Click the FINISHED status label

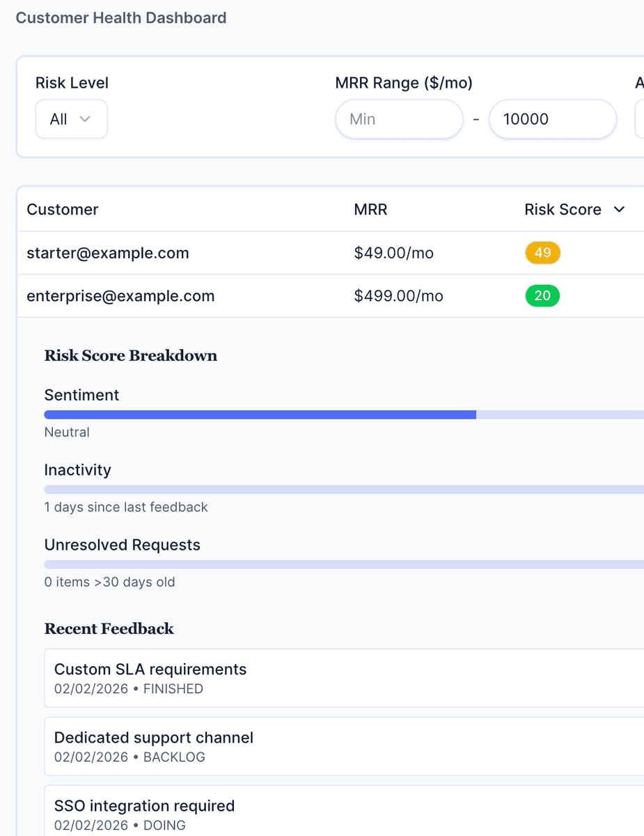tap(175, 688)
